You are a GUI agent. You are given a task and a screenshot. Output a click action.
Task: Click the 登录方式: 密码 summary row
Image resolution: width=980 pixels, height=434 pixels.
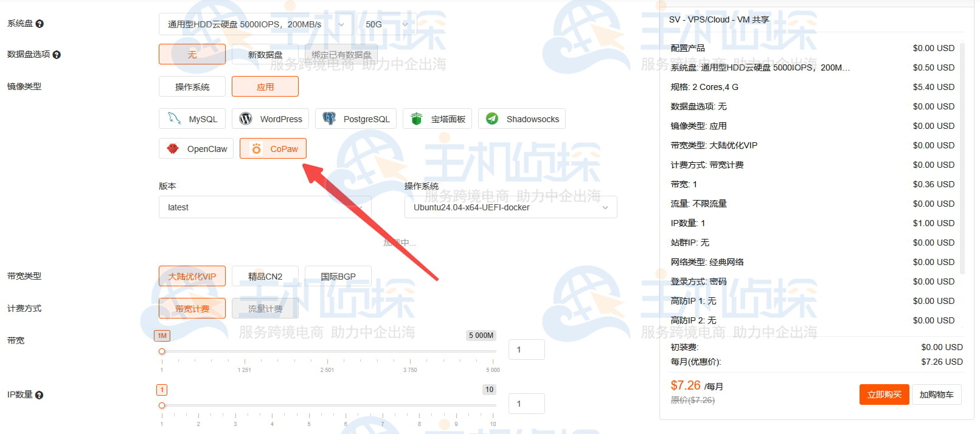[x=813, y=281]
